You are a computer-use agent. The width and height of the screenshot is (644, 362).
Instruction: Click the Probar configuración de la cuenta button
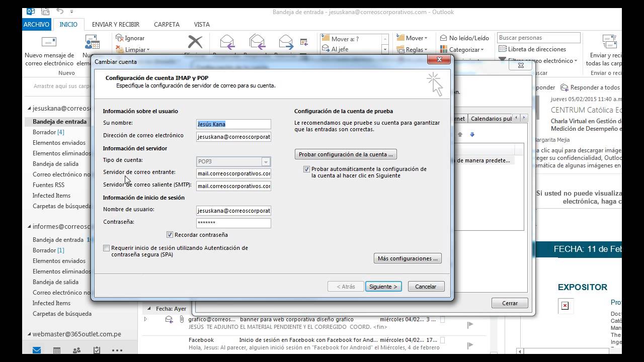pyautogui.click(x=346, y=154)
